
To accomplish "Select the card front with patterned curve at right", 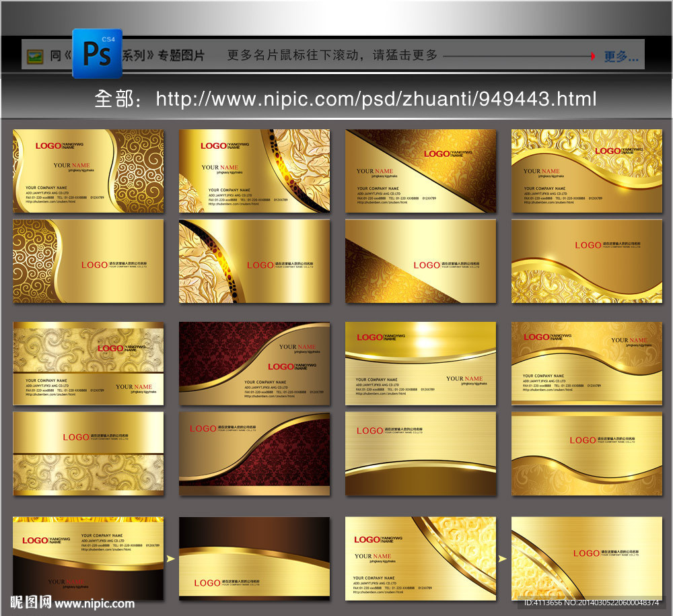I will (421, 559).
